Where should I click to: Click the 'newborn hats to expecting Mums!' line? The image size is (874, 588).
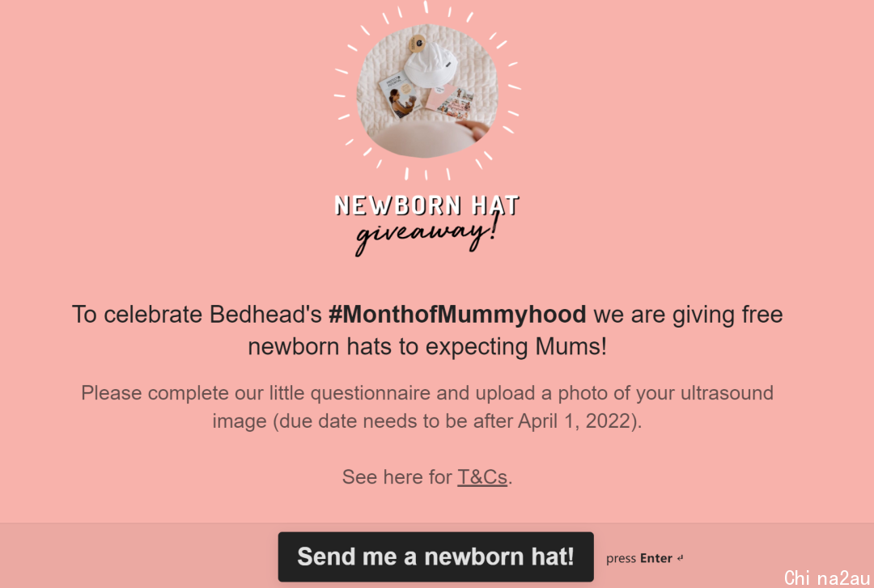[427, 347]
